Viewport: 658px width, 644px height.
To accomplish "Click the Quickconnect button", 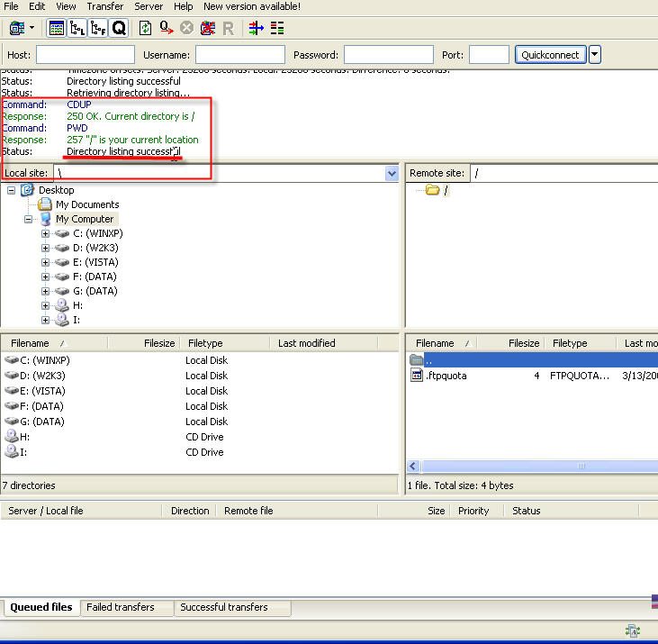I will [x=550, y=55].
